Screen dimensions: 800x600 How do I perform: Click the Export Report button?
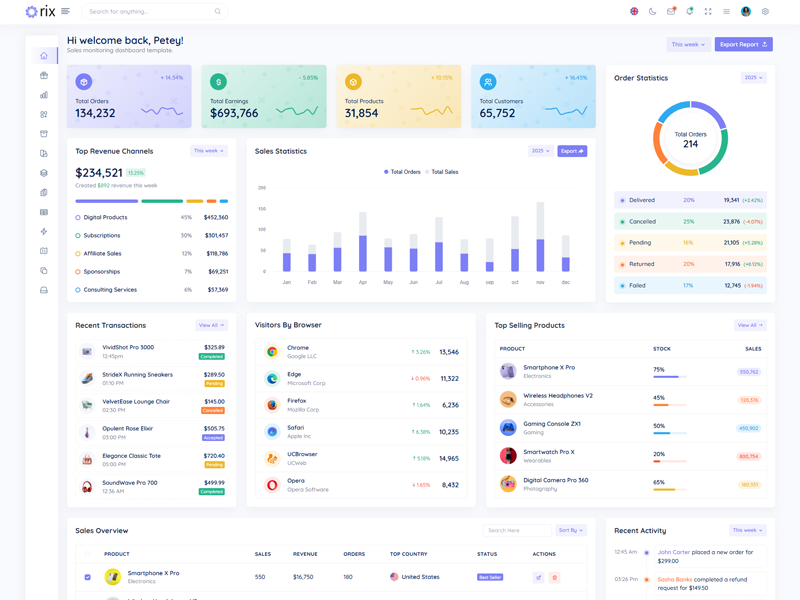coord(743,45)
